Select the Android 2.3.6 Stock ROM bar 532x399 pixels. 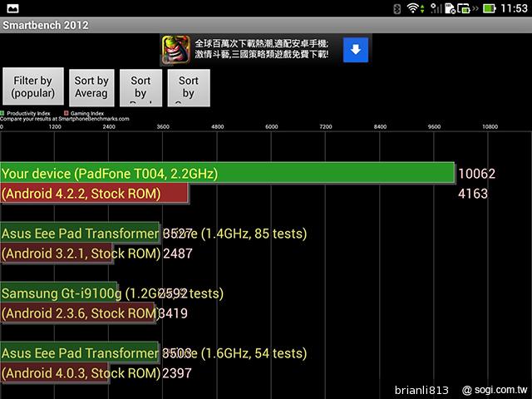(77, 313)
